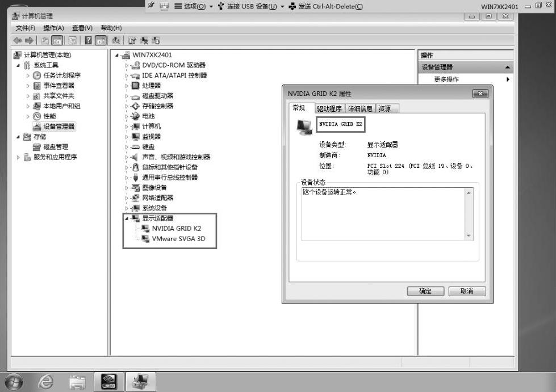The image size is (556, 392).
Task: Expand the DVD/CD-ROM 驱动器 node
Action: coord(127,65)
